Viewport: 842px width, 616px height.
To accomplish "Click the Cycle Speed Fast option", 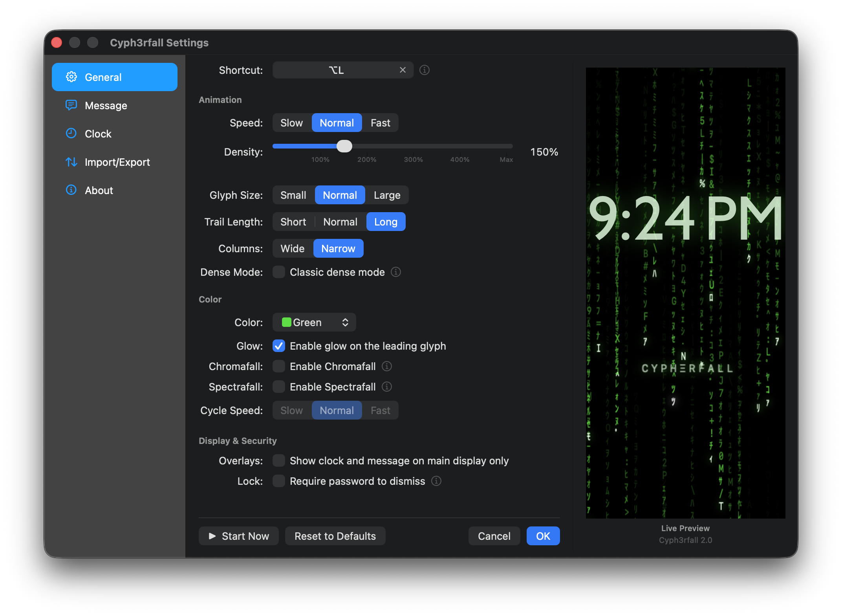I will point(381,410).
